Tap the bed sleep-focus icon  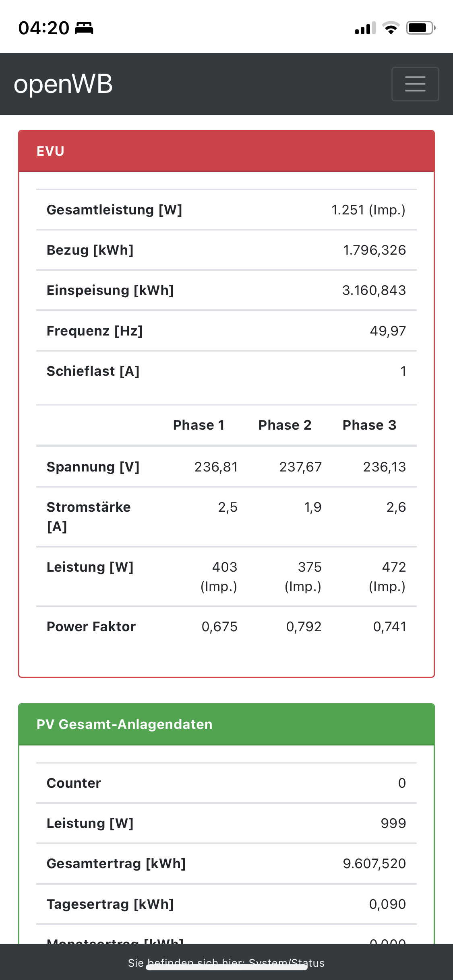point(84,28)
